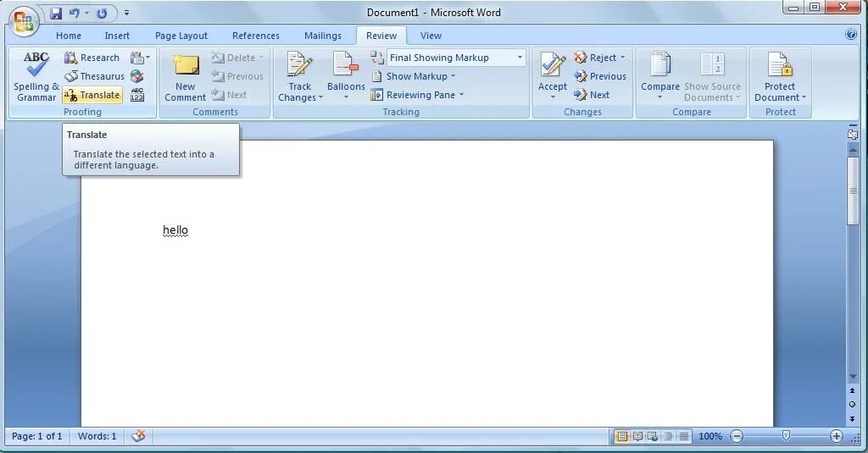Toggle the View Ruler button above scrollbar
868x453 pixels.
coord(853,134)
